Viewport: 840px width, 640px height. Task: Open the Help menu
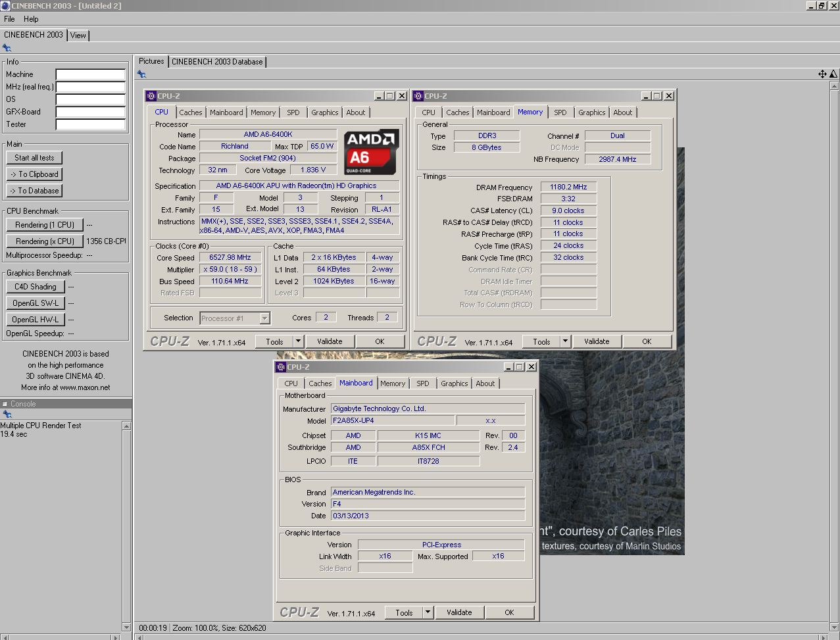pos(31,19)
